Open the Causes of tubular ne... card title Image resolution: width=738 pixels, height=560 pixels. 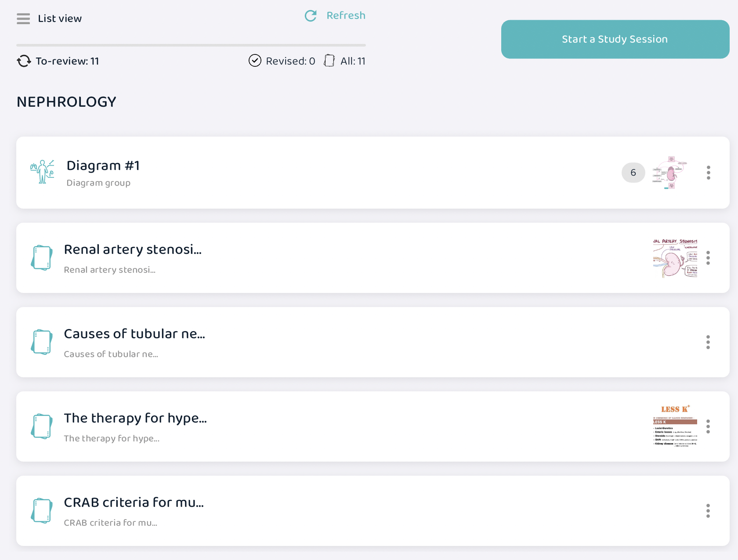(134, 334)
